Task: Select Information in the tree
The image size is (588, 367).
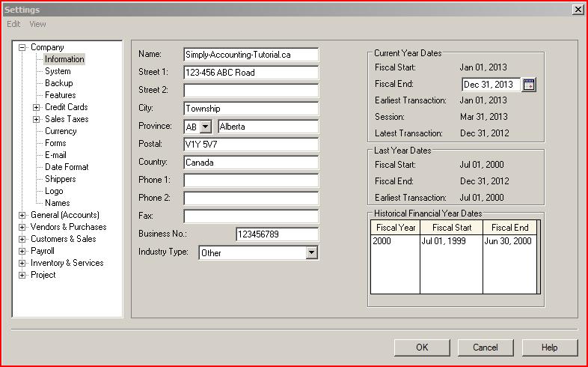Action: point(64,59)
